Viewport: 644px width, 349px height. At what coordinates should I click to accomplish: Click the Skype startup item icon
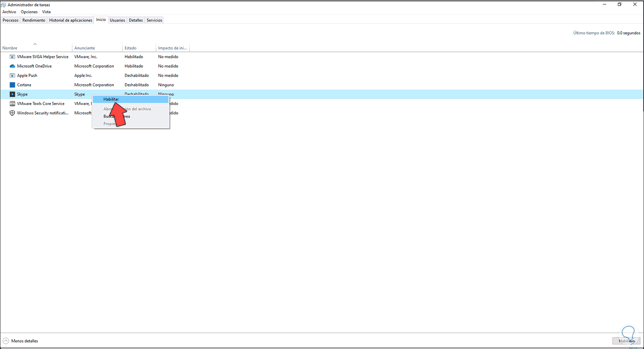click(12, 94)
